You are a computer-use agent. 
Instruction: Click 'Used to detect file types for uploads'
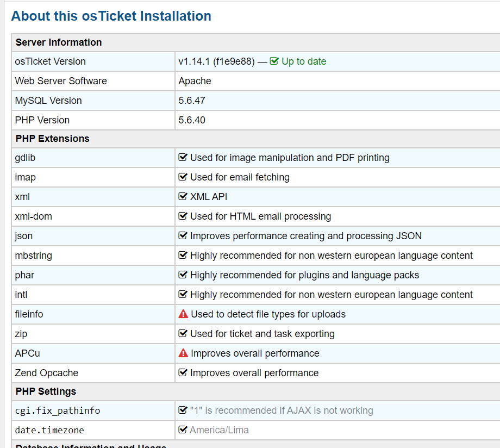268,314
